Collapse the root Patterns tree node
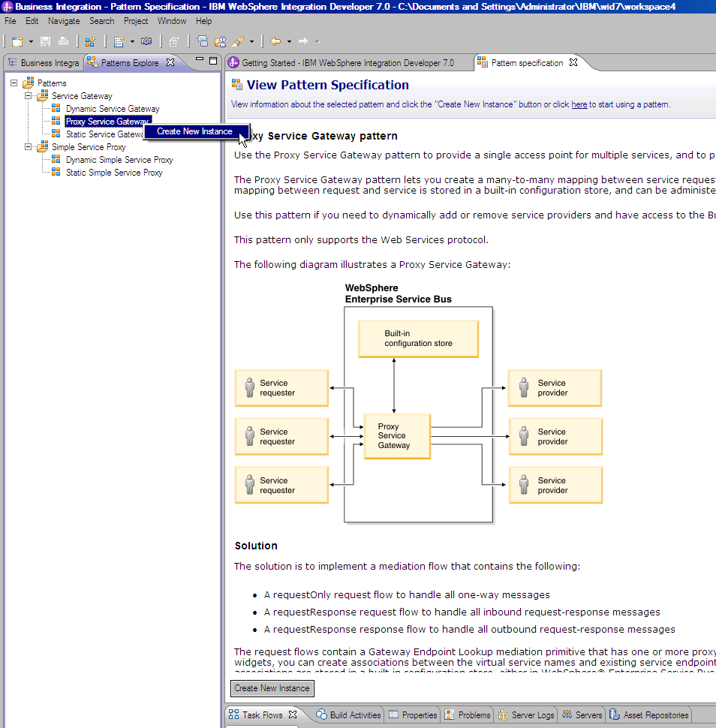This screenshot has height=728, width=716. coord(14,83)
